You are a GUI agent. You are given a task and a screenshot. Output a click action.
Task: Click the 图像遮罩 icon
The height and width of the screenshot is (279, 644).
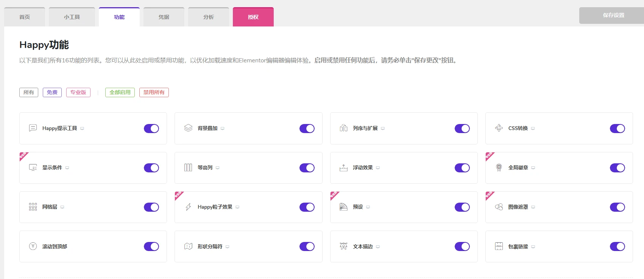pyautogui.click(x=499, y=207)
